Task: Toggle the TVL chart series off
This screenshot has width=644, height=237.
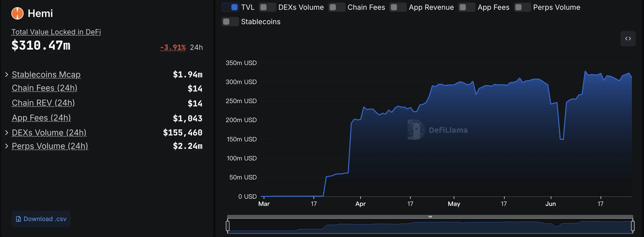Action: coord(230,7)
